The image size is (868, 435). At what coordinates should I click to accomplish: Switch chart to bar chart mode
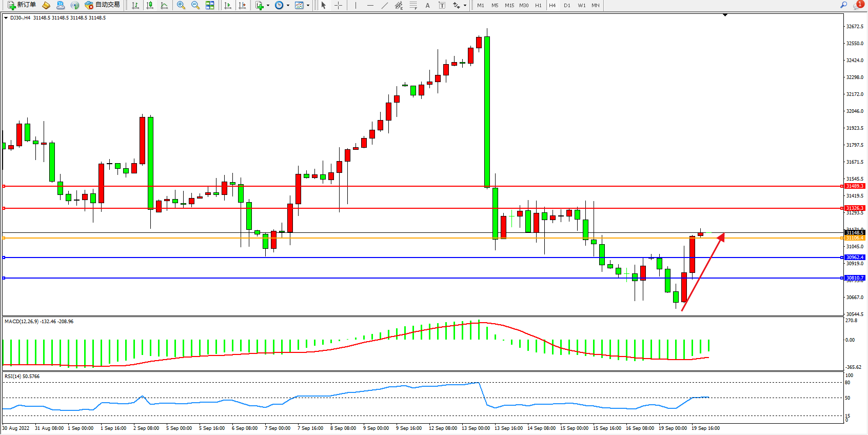coord(135,5)
